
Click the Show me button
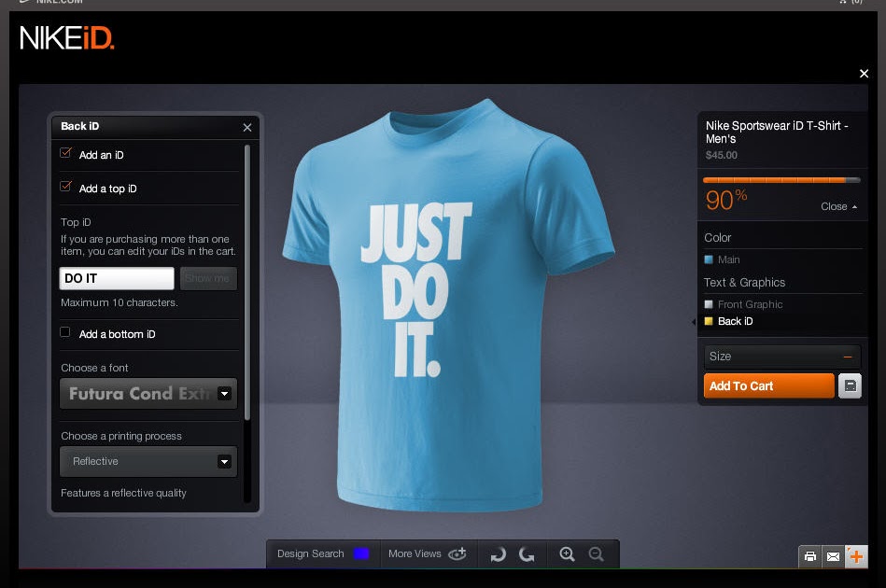[x=208, y=278]
